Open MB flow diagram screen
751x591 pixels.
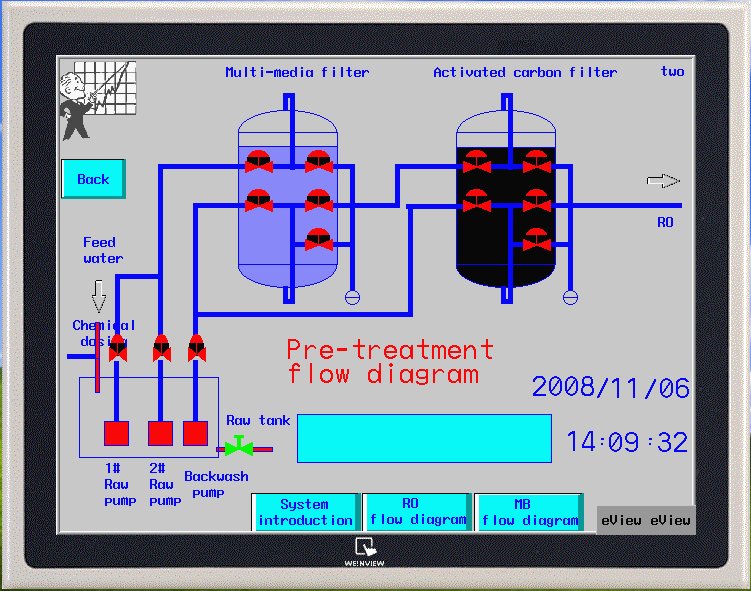click(x=529, y=512)
